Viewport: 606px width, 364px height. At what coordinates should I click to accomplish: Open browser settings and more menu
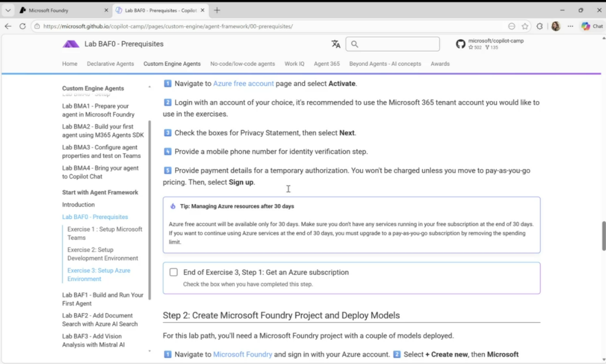point(570,26)
